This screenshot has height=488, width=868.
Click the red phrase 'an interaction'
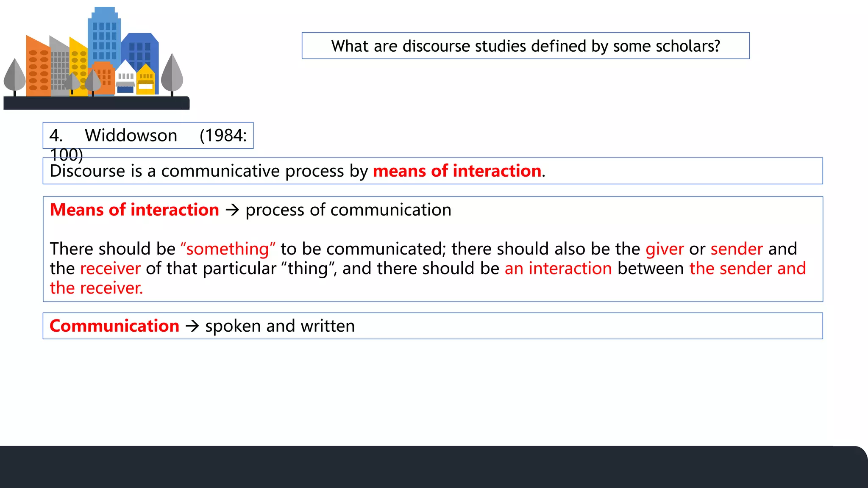(x=558, y=269)
